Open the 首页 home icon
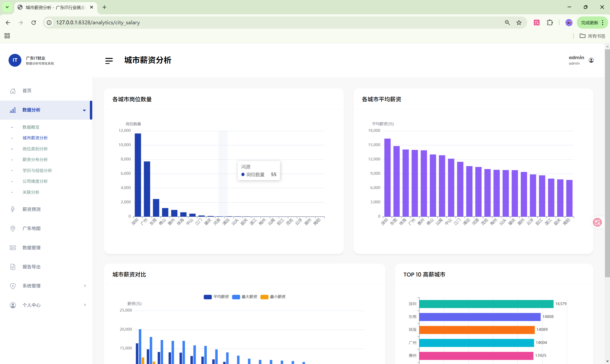The width and height of the screenshot is (610, 364). [x=13, y=91]
